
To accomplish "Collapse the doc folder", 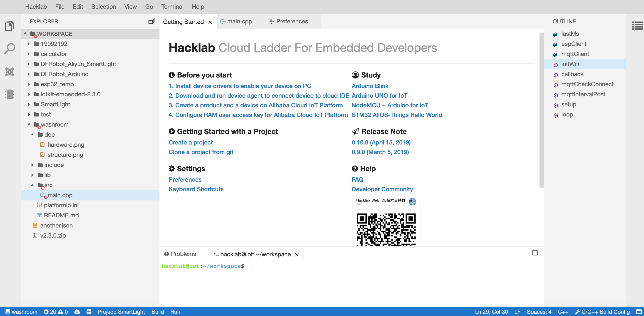I will [x=32, y=134].
